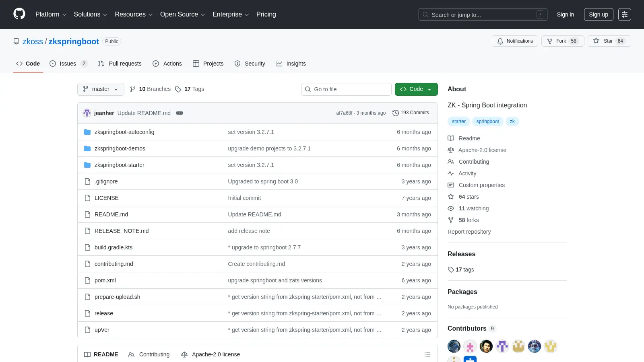Switch to the Issues tab
The image size is (644, 362).
tap(68, 64)
